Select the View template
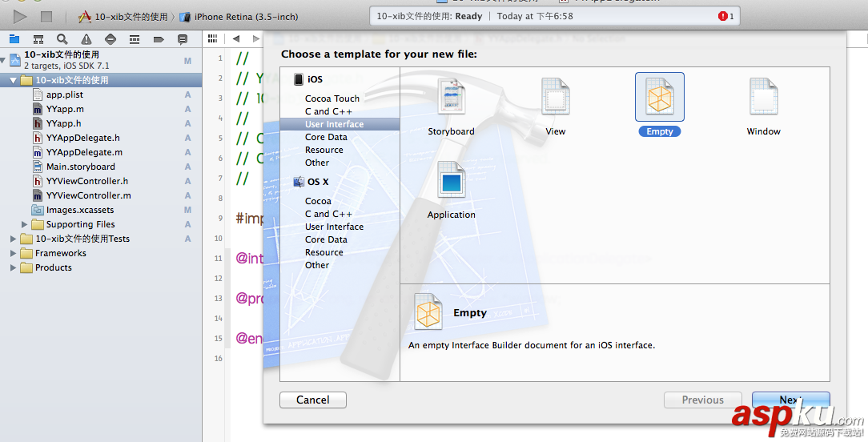Screen dimensions: 868x442 (555, 107)
